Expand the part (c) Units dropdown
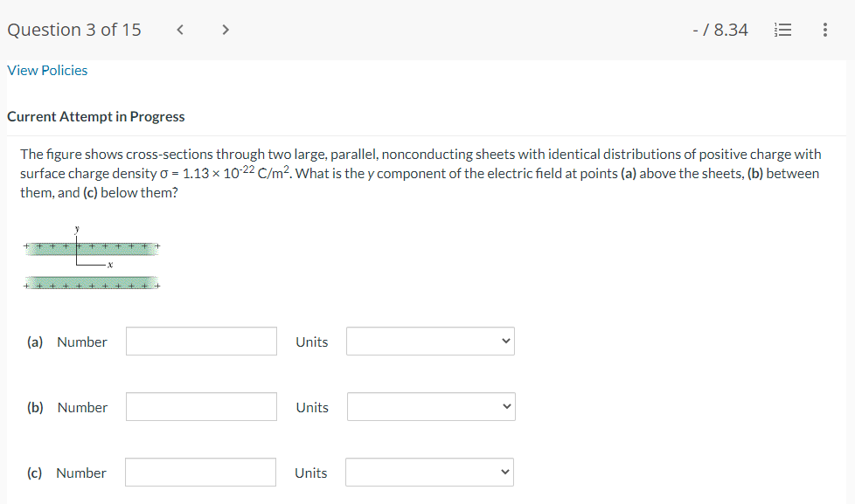 [429, 473]
